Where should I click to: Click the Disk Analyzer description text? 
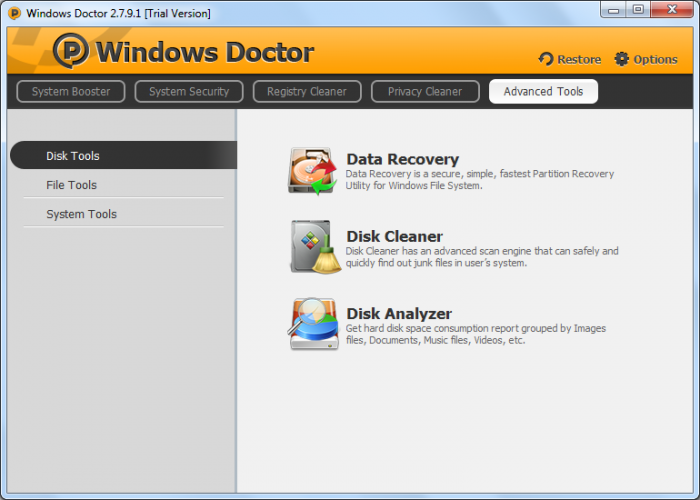coord(476,334)
